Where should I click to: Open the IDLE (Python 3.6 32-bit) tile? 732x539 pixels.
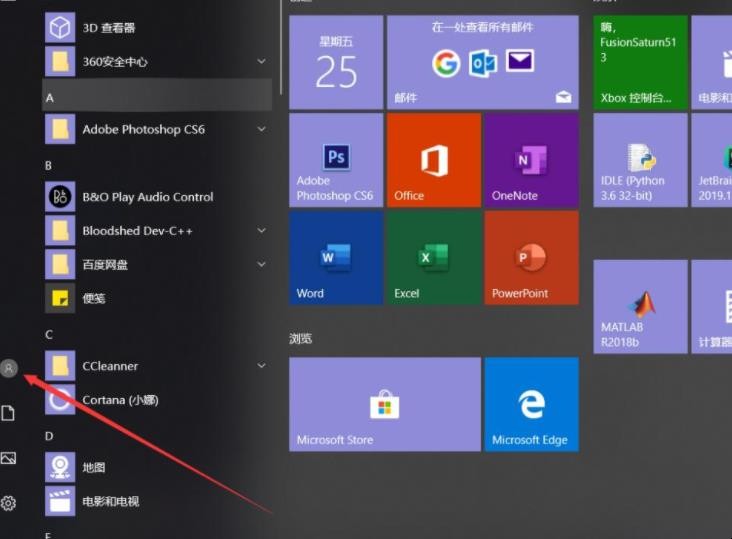pos(640,160)
